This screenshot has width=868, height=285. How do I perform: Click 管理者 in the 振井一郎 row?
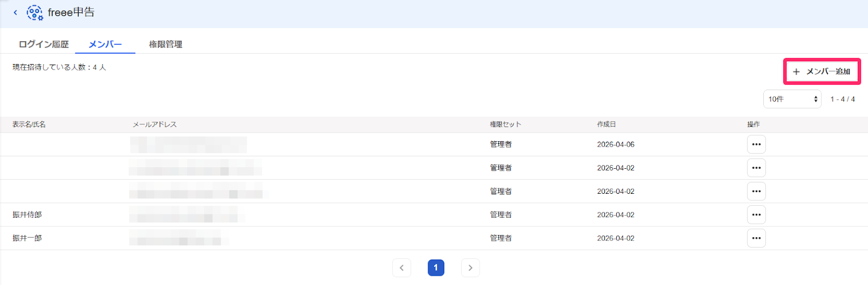pyautogui.click(x=501, y=238)
